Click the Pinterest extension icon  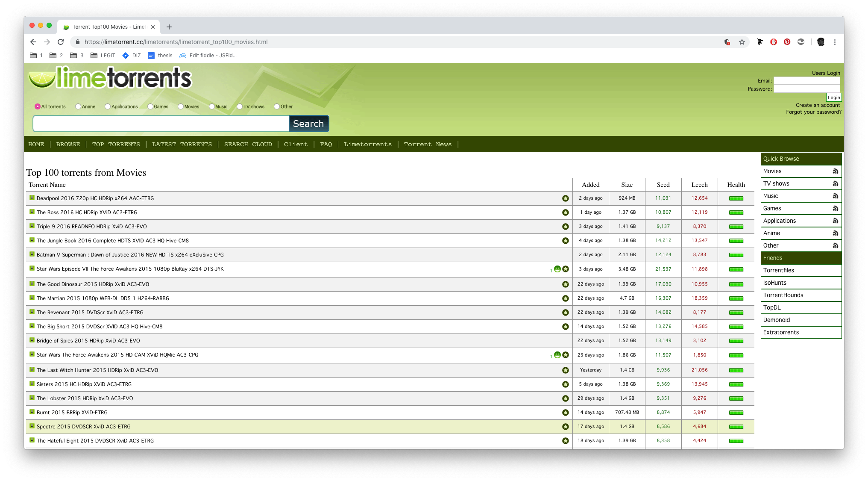787,42
